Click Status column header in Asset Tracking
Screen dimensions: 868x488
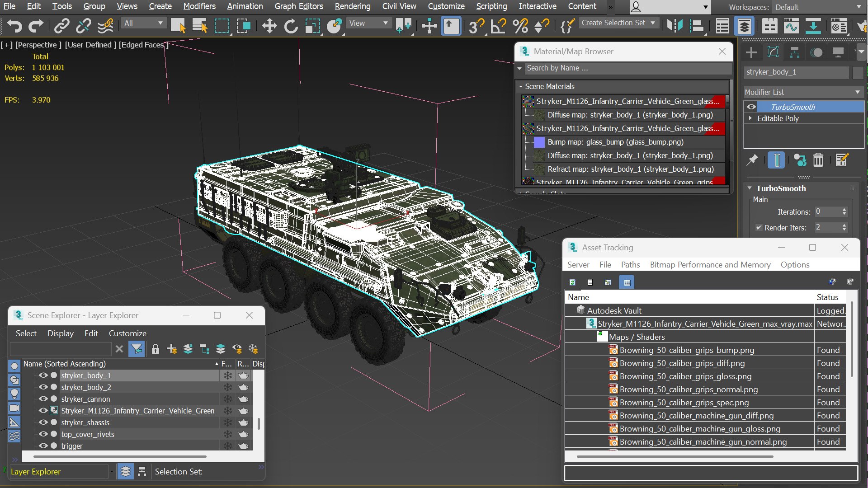[x=830, y=297]
